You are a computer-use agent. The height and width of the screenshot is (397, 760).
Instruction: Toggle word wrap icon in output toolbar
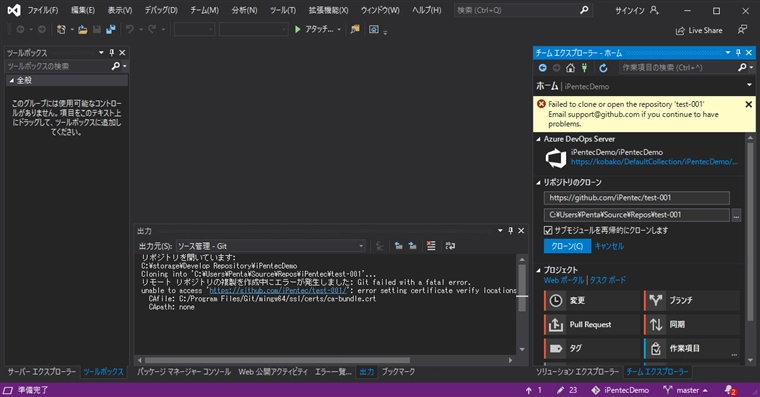[x=450, y=246]
